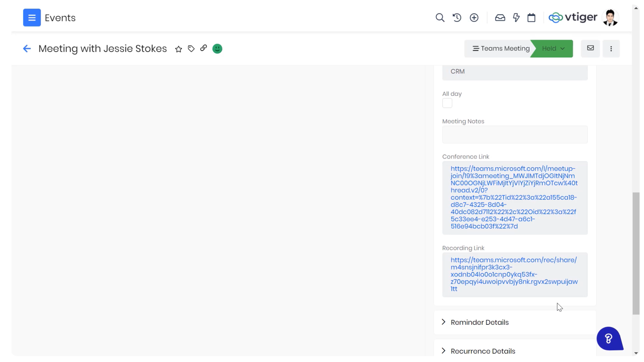Viewport: 644px width, 362px height.
Task: Send email via envelope button
Action: [x=590, y=48]
